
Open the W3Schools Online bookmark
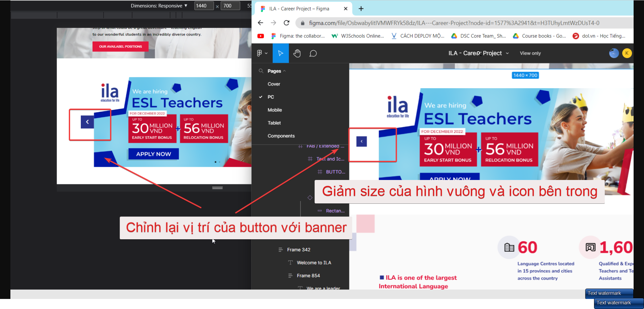click(358, 36)
